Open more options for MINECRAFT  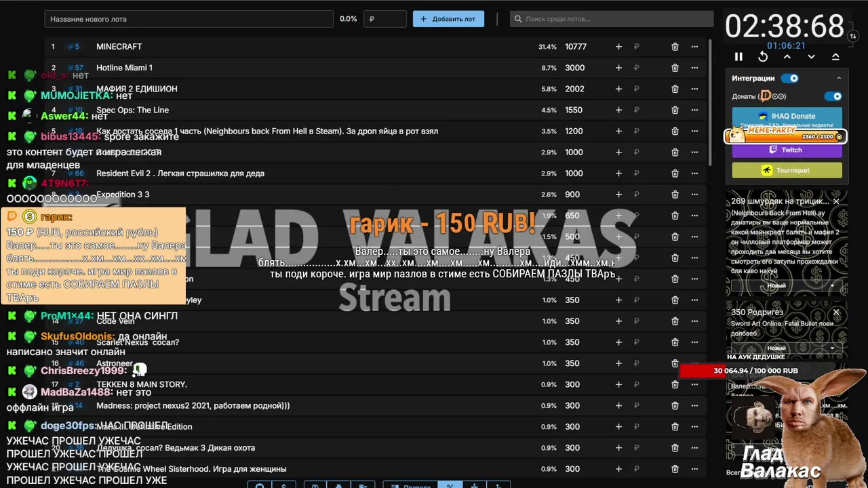pos(694,47)
